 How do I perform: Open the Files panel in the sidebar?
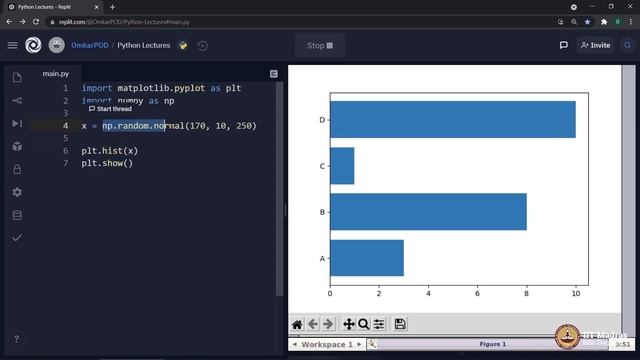pos(17,78)
